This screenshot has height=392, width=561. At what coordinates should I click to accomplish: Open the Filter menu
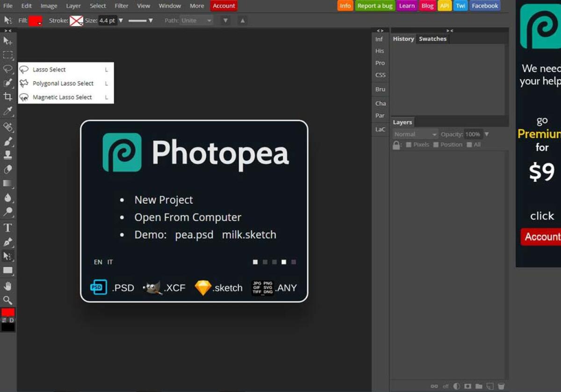[x=121, y=6]
